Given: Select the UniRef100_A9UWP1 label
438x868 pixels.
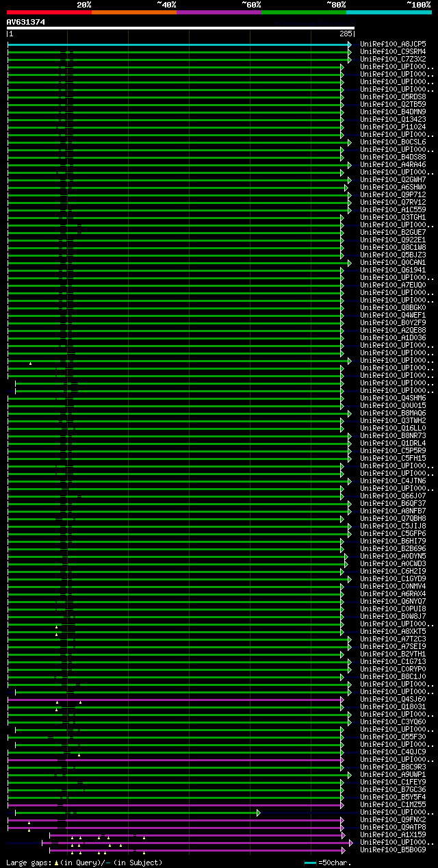Looking at the screenshot, I should [393, 774].
